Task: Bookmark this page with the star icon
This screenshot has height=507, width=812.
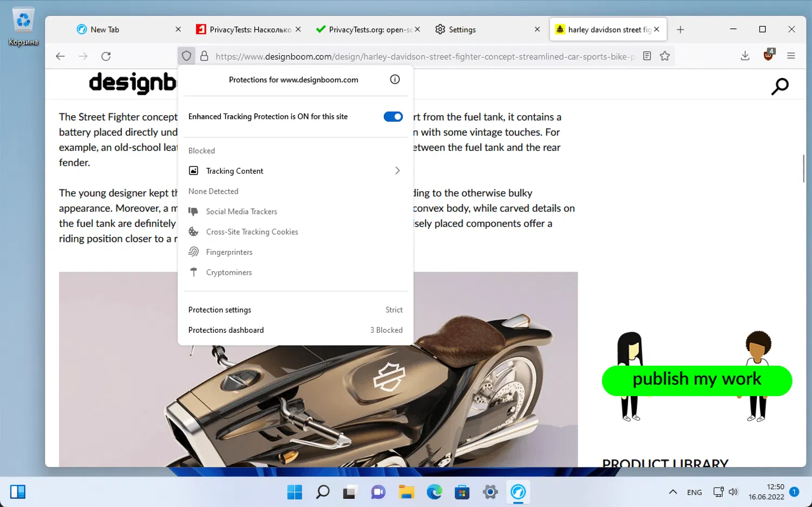Action: click(x=665, y=56)
